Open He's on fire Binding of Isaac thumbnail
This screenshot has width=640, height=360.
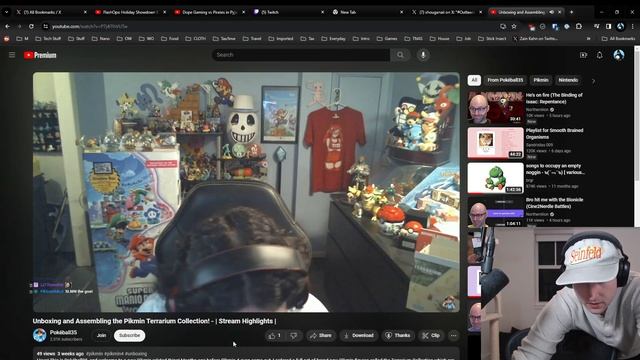tap(496, 107)
